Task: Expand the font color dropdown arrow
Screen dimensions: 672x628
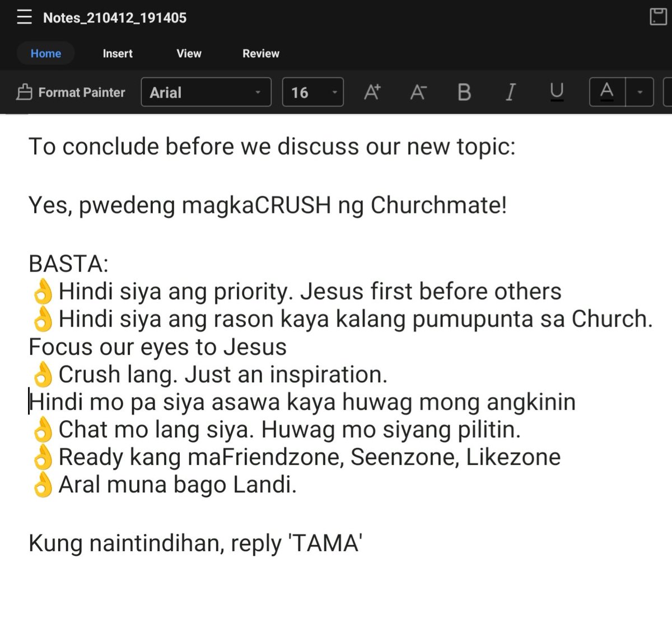Action: coord(640,92)
